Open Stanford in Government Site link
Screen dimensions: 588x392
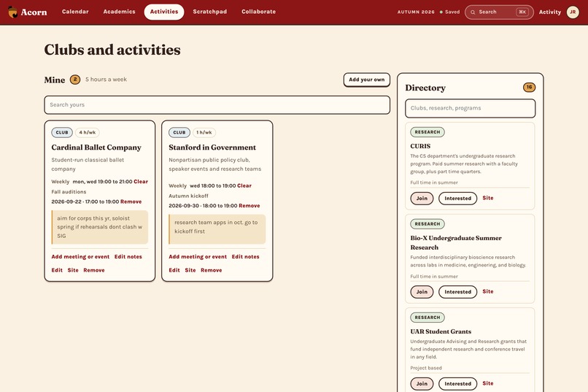190,270
